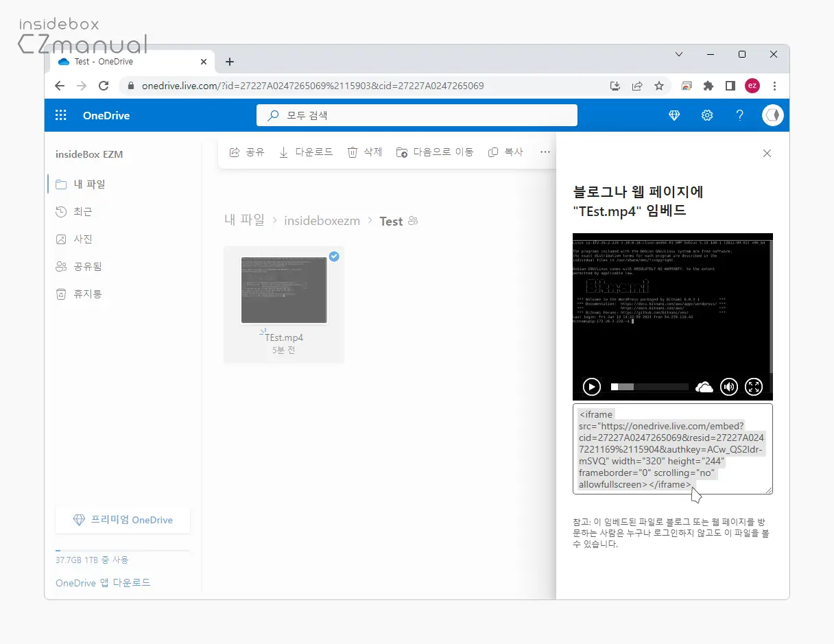The image size is (834, 644).
Task: Click the 복사 copy toolbar button
Action: coord(505,152)
